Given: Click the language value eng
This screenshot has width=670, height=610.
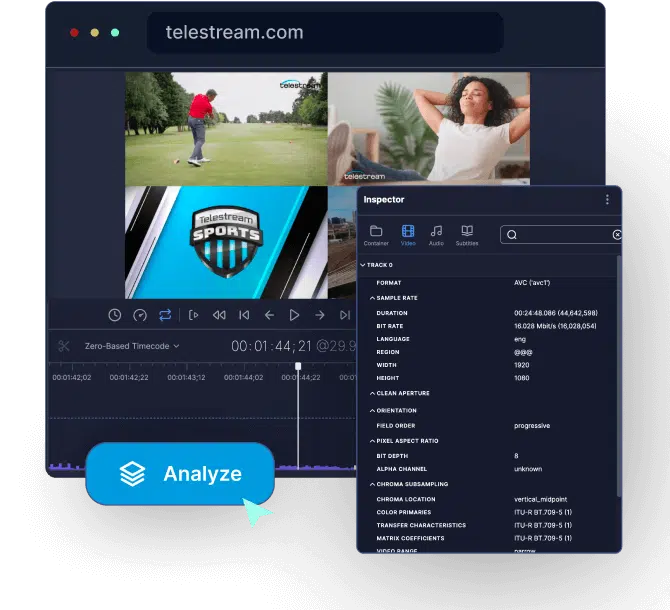Looking at the screenshot, I should tap(520, 339).
